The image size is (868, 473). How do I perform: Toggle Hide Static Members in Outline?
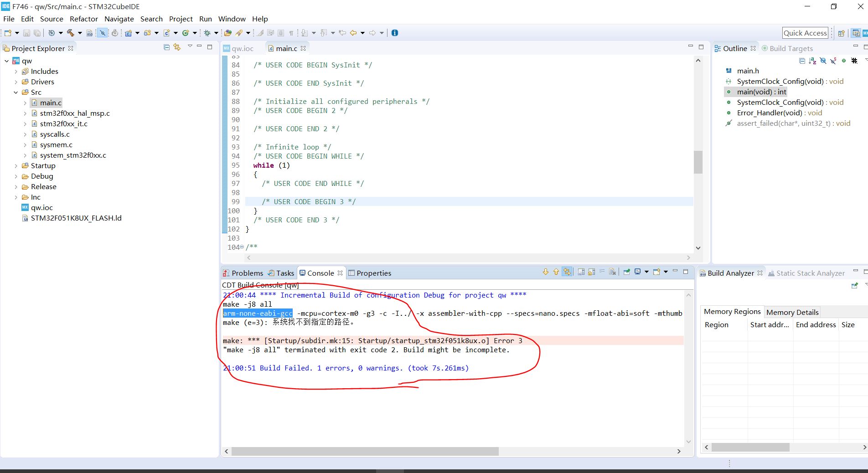833,61
